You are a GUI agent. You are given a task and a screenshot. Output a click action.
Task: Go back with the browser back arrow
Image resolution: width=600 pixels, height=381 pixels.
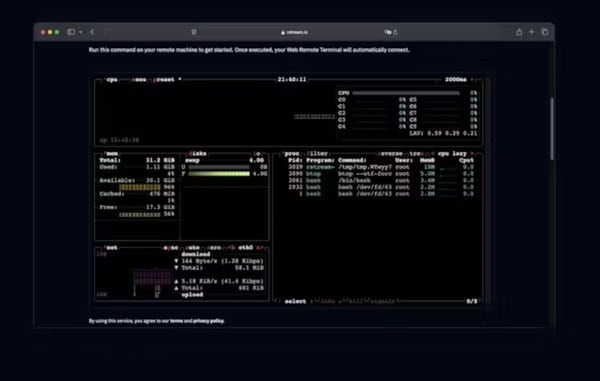(x=92, y=32)
